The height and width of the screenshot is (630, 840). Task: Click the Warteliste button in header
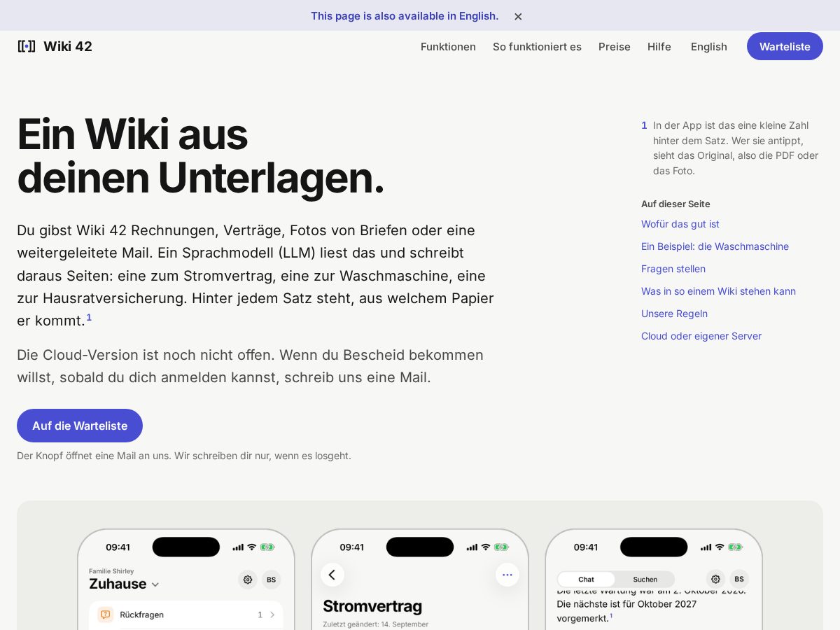[785, 46]
